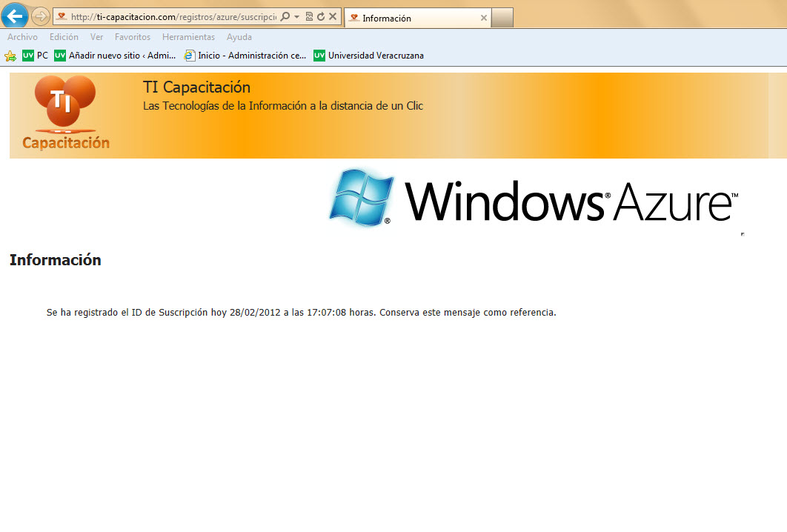Open the Ver menu
Viewport: 787px width, 532px height.
pos(96,37)
